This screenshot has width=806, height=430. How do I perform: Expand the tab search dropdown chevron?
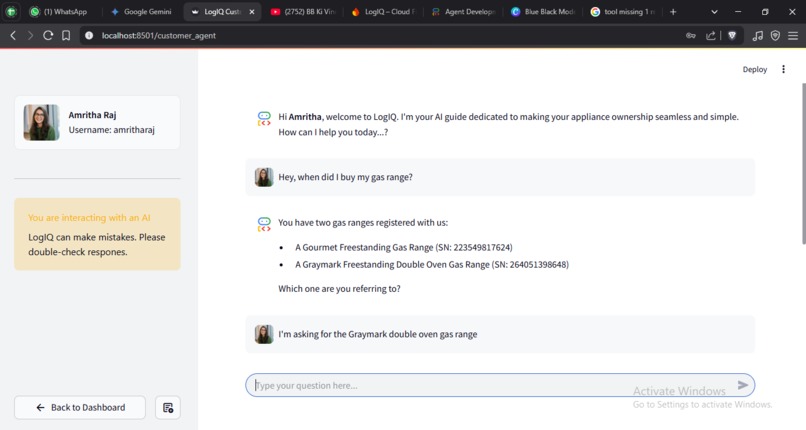714,11
